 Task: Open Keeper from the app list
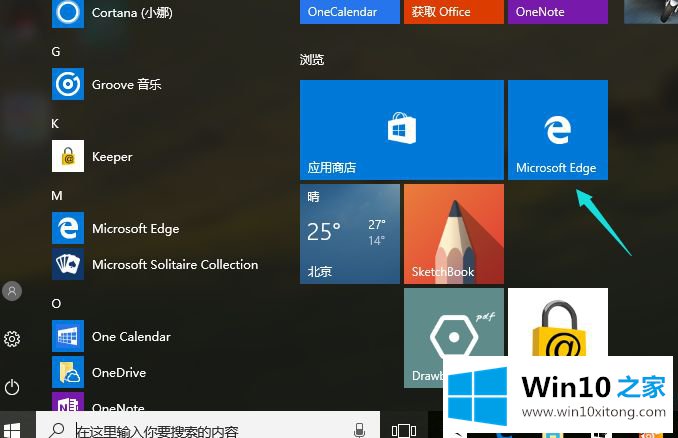[x=93, y=156]
